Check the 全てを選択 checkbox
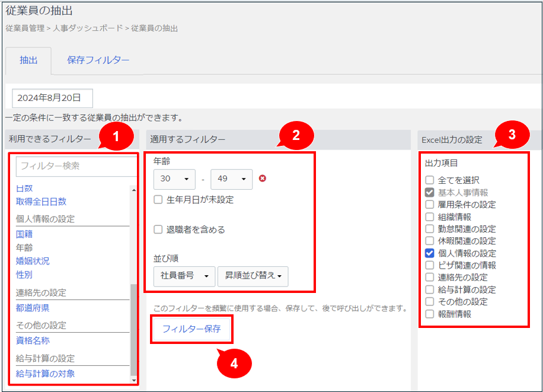Image resolution: width=543 pixels, height=392 pixels. (429, 180)
